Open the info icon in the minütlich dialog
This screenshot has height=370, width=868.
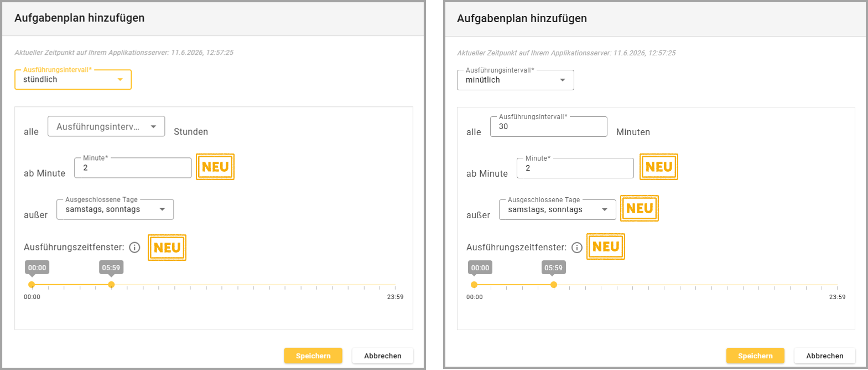tap(577, 248)
